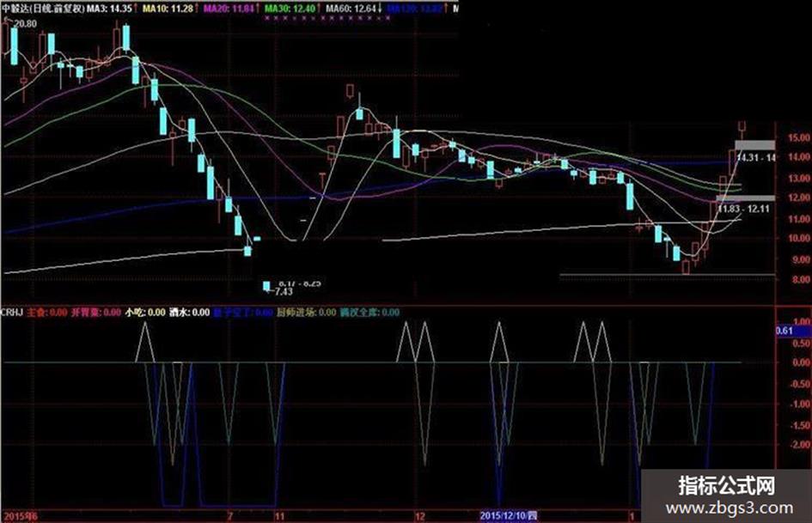812x523 pixels.
Task: Select the MA10: 11.28 indicator label
Action: click(168, 9)
